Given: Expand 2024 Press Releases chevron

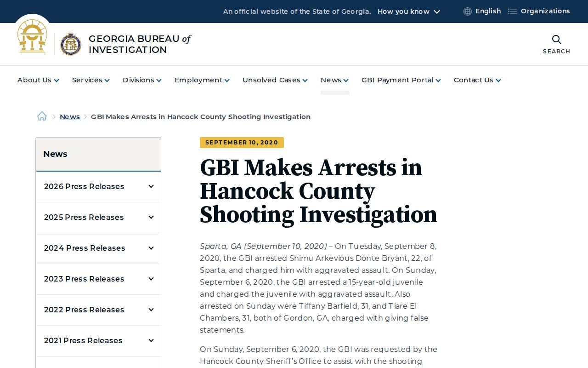Looking at the screenshot, I should click(151, 248).
